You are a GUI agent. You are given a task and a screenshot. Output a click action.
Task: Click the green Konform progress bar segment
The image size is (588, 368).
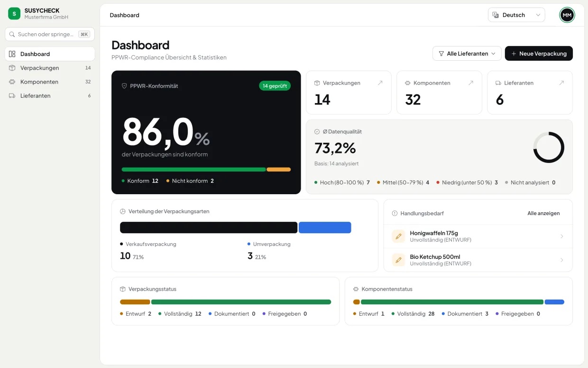[193, 170]
